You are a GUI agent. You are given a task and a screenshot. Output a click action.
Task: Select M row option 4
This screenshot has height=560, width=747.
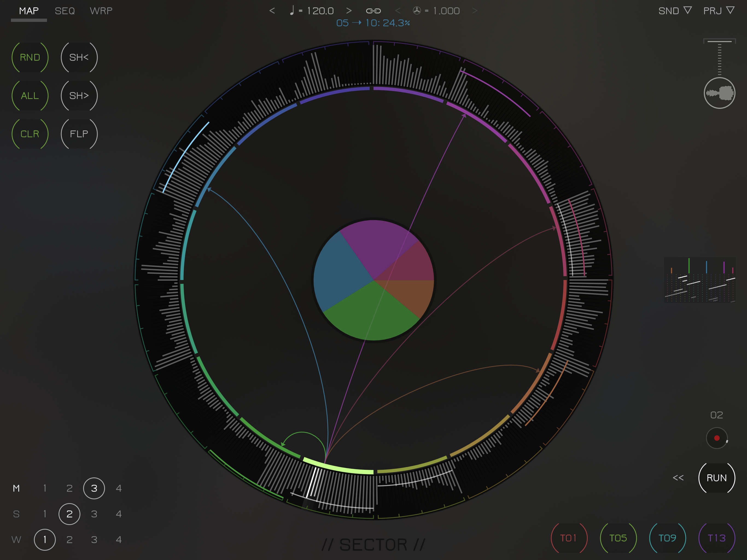[119, 488]
